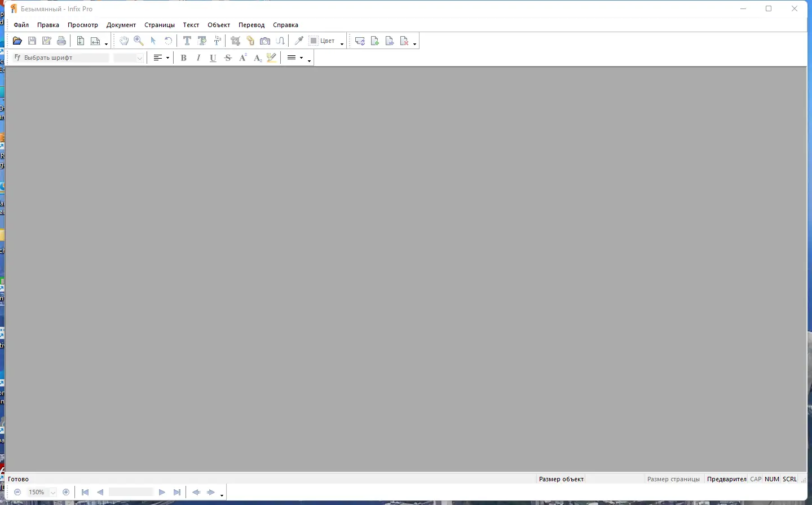Screen dimensions: 812x505
Task: Pick the Eyedropper tool
Action: (299, 41)
